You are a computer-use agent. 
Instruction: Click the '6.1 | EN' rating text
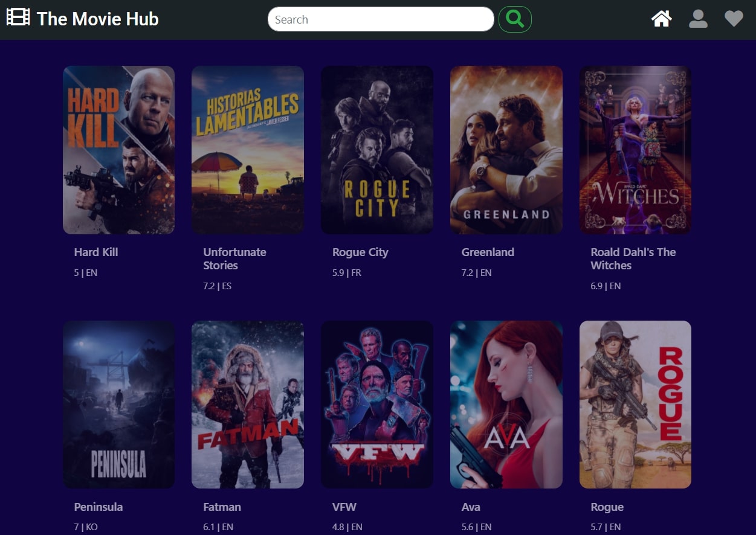pos(218,527)
